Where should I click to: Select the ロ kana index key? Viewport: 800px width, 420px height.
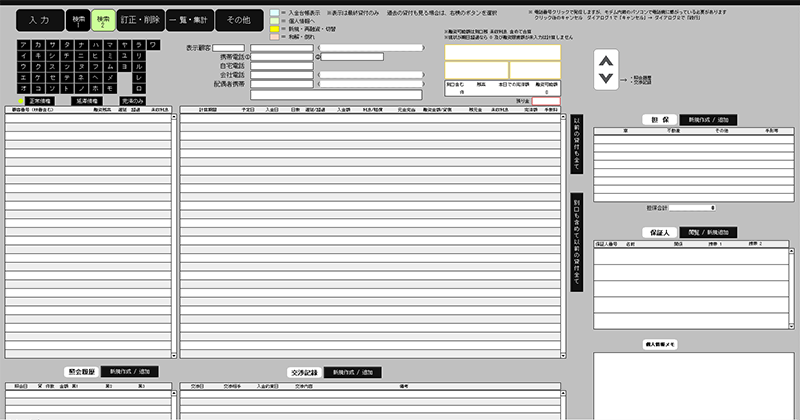click(138, 88)
